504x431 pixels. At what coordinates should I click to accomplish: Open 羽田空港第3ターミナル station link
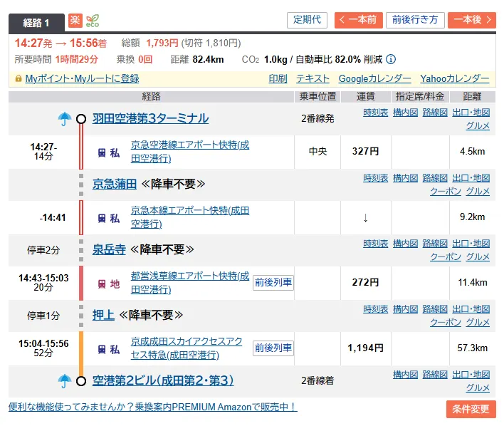151,119
